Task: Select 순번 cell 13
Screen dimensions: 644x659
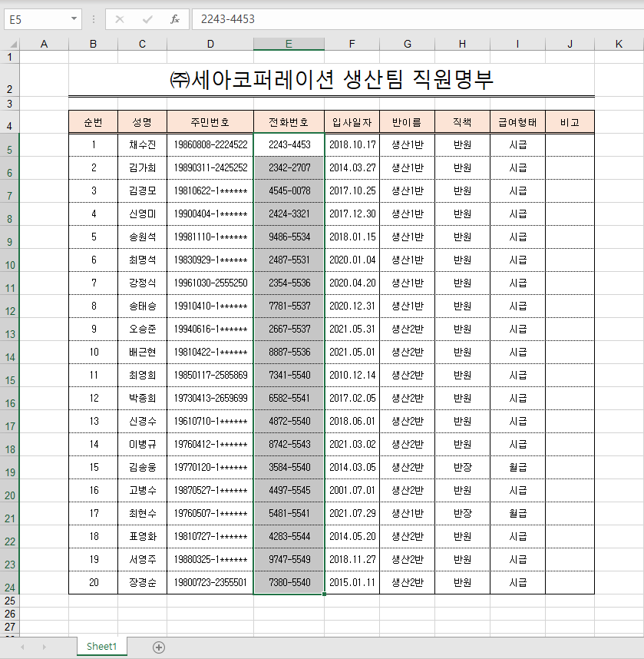Action: (x=93, y=421)
